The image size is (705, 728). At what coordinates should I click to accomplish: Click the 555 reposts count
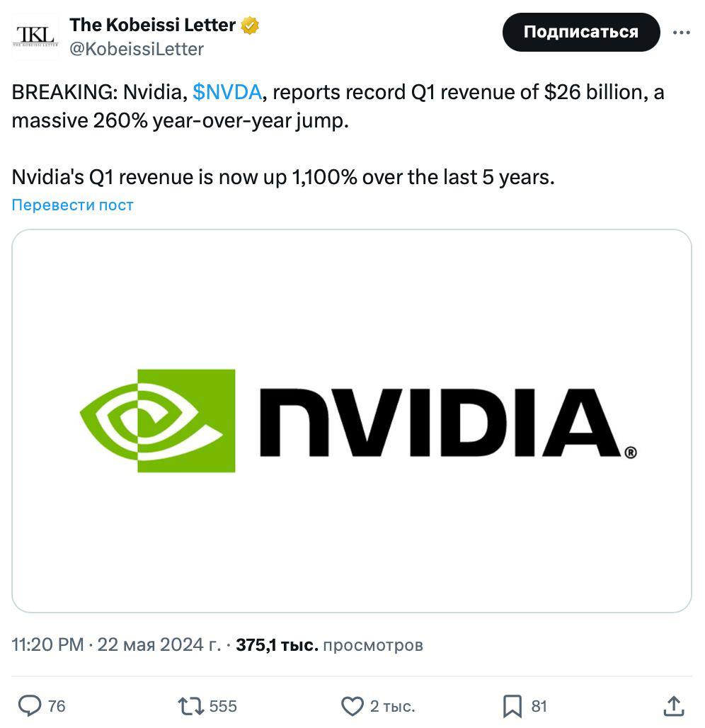coord(223,706)
